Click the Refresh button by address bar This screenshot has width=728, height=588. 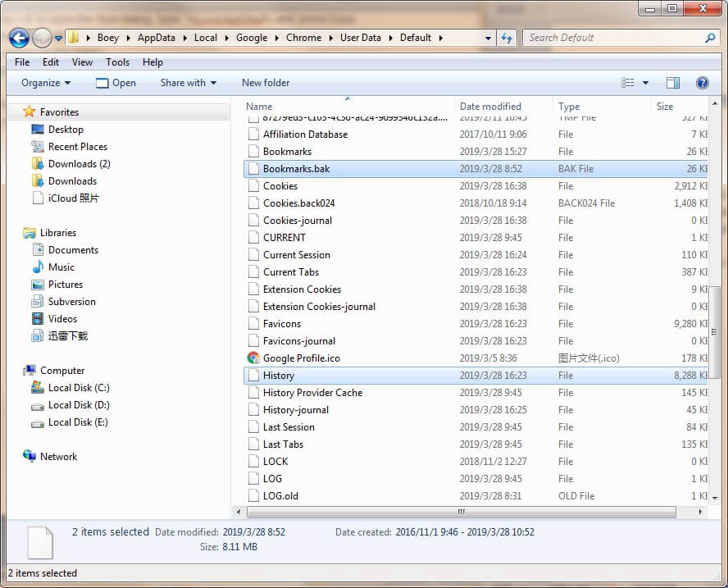507,38
